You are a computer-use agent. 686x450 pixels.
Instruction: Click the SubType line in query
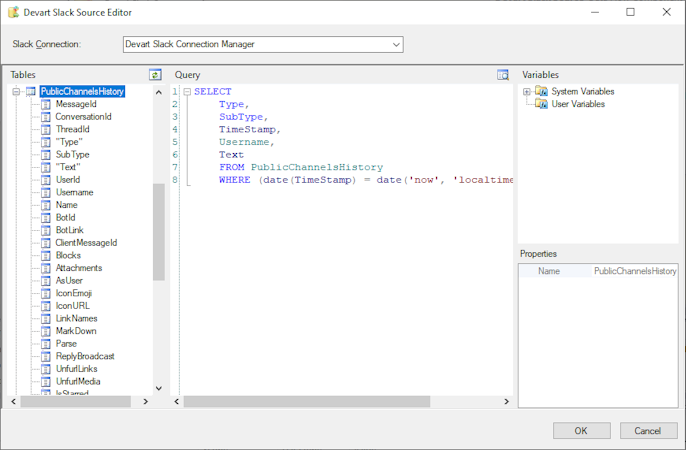click(243, 117)
